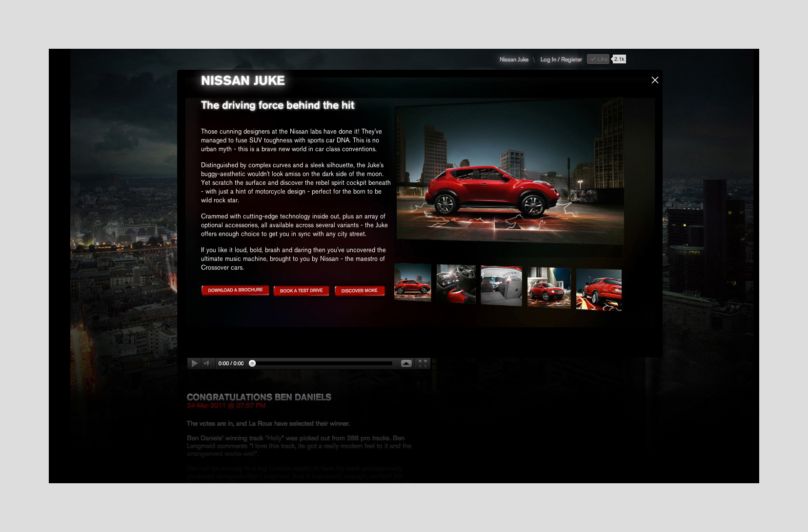Enter fullscreen via the expand icon
808x532 pixels.
point(423,363)
